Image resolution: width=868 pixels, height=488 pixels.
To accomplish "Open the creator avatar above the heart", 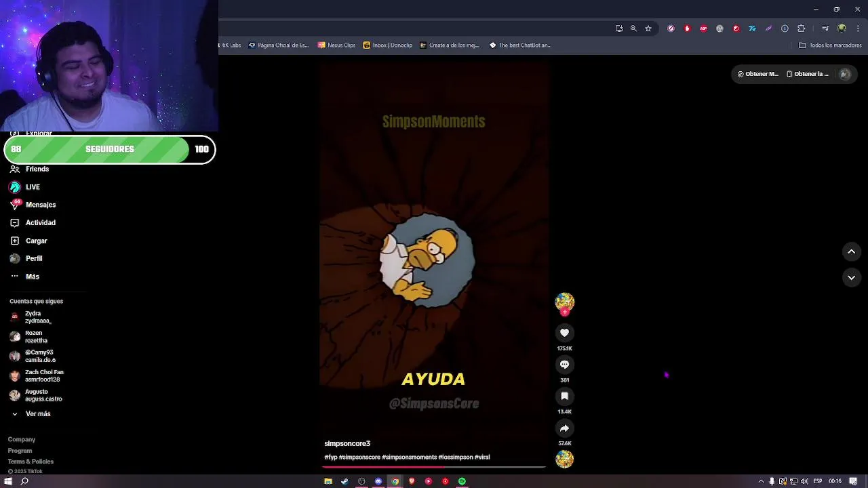I will tap(564, 302).
